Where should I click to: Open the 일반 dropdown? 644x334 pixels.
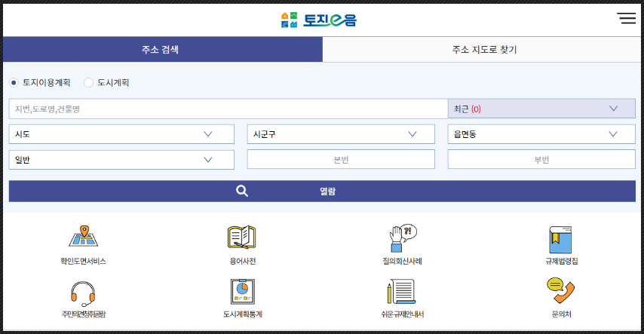121,160
